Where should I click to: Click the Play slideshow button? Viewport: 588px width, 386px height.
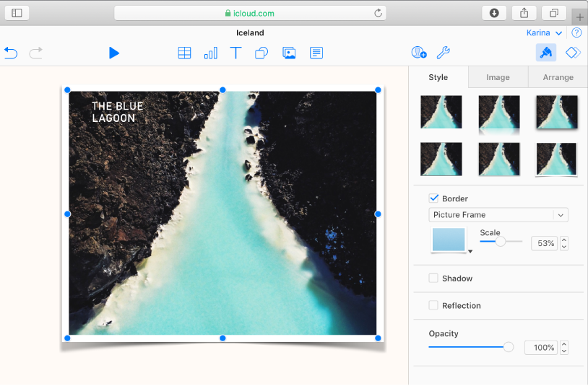[x=114, y=53]
